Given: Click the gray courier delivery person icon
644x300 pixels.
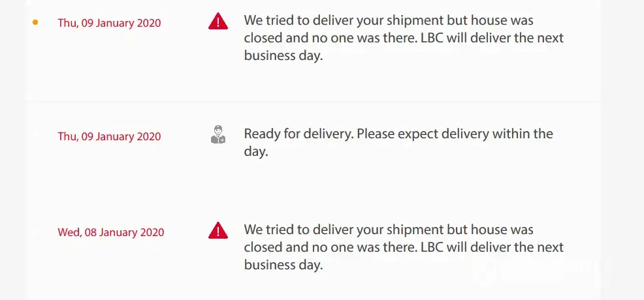Looking at the screenshot, I should [x=218, y=136].
